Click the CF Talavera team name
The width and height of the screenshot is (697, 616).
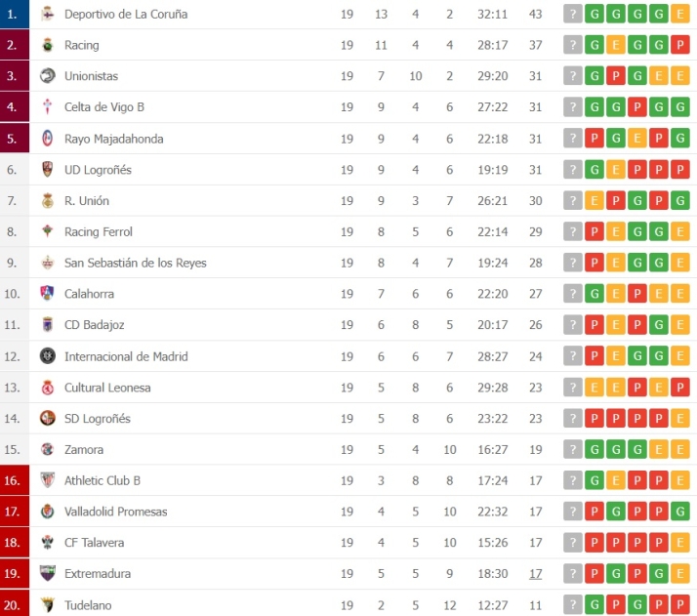pos(94,543)
